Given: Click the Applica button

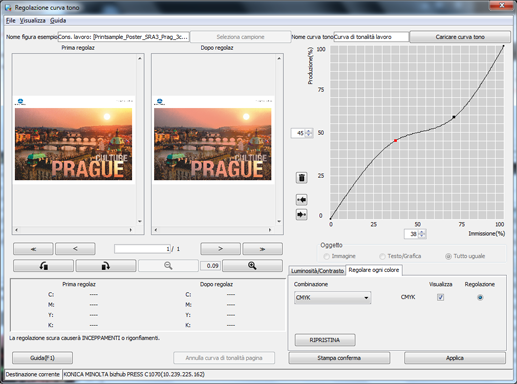Looking at the screenshot, I should [455, 358].
